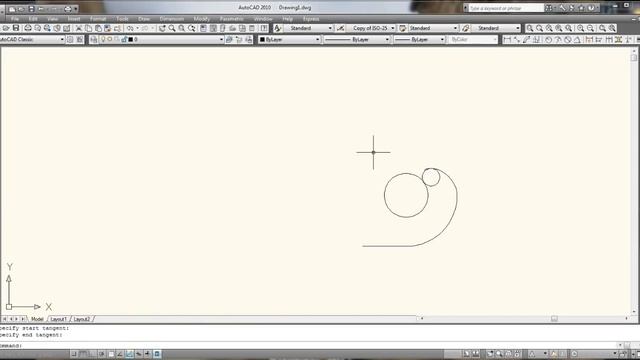Toggle Quick Properties in status bar

coord(157,354)
